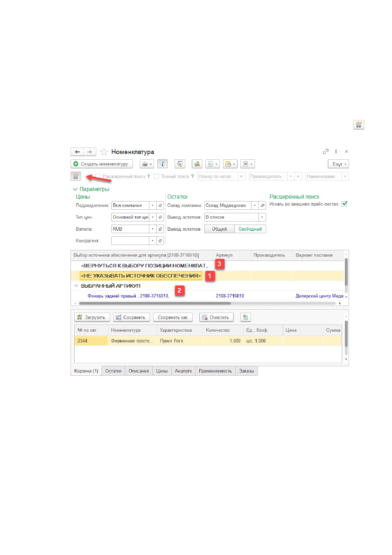Open Вывод остатков 'В списке' dropdown
The width and height of the screenshot is (392, 555).
[262, 217]
